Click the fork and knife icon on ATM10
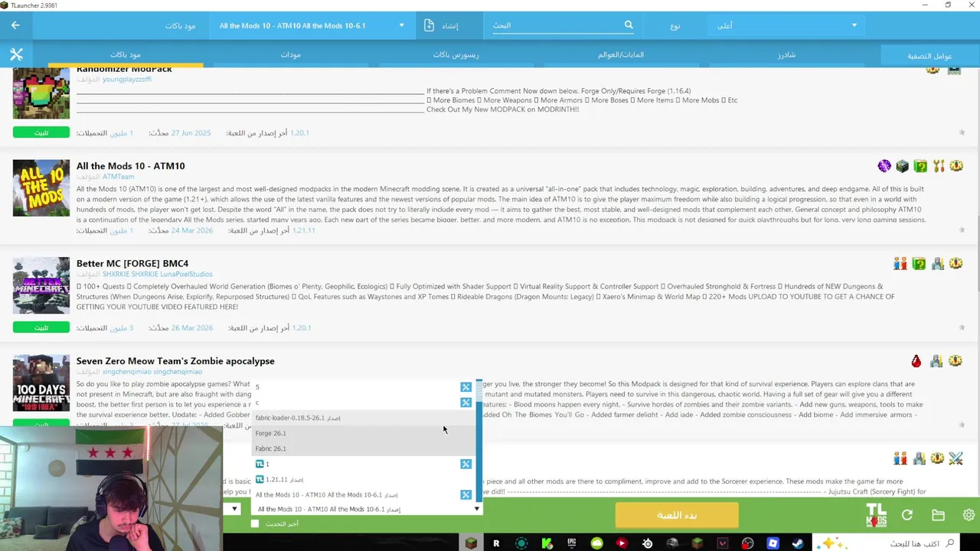Screen dimensions: 980x551 pyautogui.click(x=938, y=166)
